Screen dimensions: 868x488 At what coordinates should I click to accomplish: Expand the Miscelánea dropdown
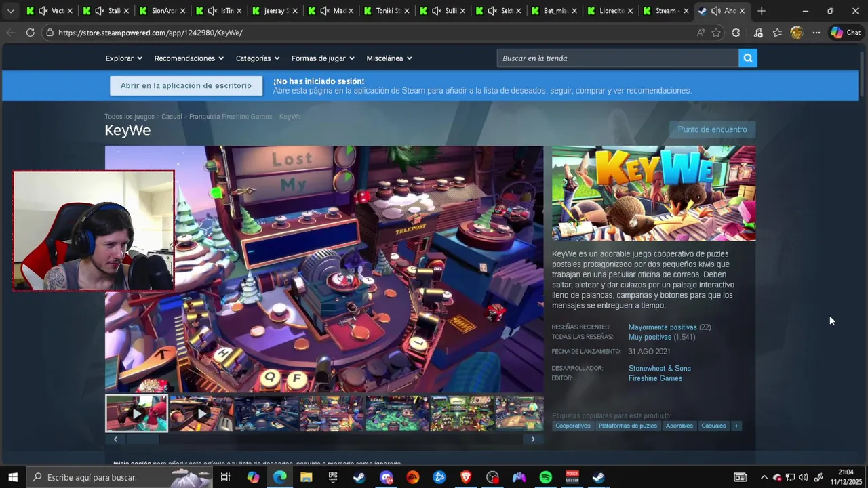(x=389, y=58)
